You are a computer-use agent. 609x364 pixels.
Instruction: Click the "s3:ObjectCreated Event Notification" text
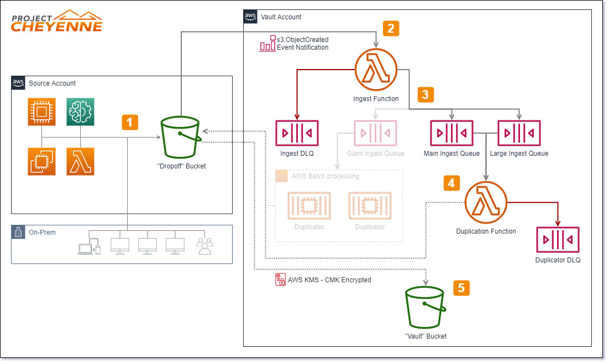coord(302,44)
